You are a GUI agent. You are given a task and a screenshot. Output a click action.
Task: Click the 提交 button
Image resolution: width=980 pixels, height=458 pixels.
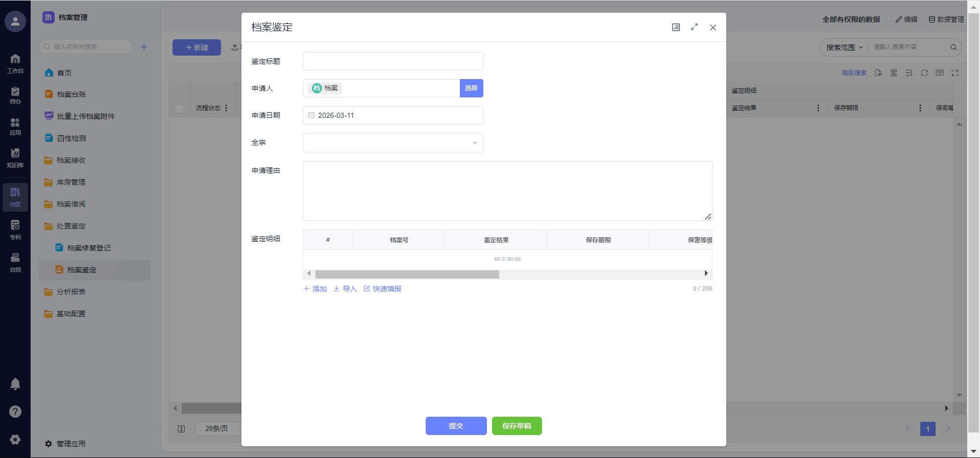(456, 426)
